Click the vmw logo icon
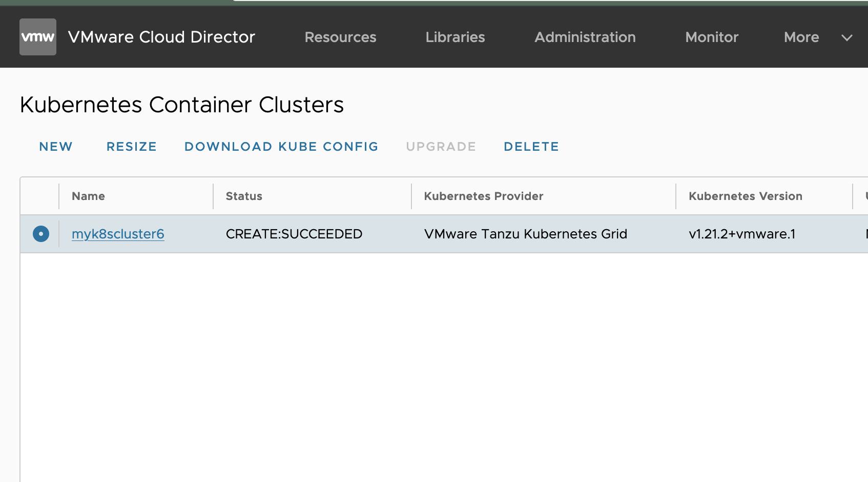The width and height of the screenshot is (868, 482). 38,37
